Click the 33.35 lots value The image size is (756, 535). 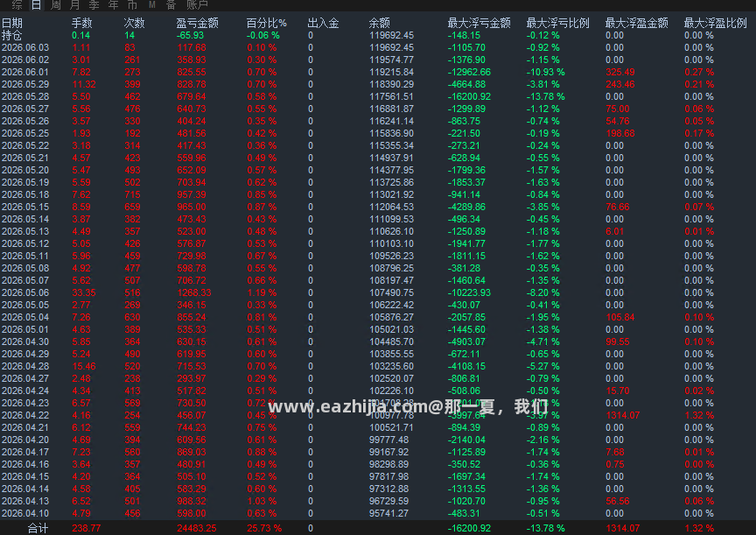point(83,292)
